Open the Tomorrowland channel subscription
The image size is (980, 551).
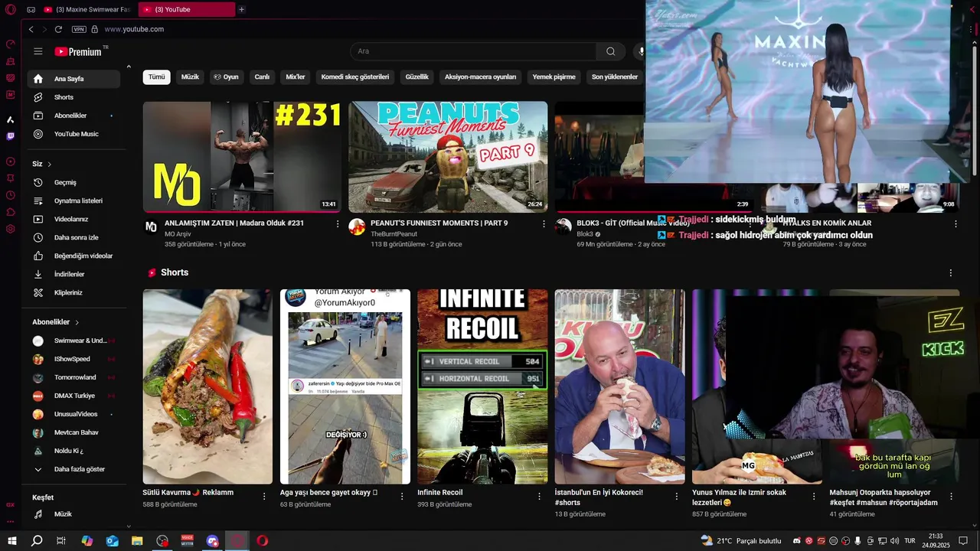tap(73, 377)
